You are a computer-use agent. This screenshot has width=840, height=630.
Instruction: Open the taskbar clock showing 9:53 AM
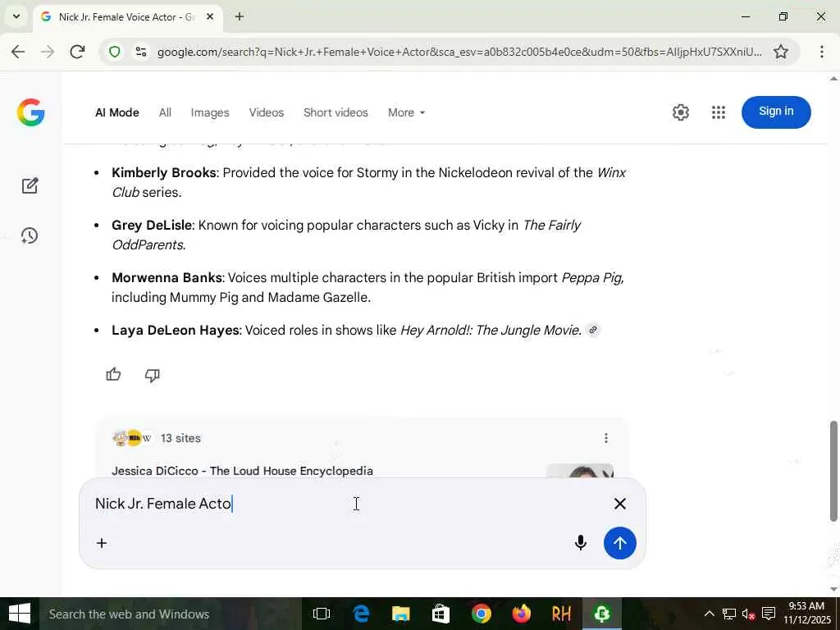[807, 614]
